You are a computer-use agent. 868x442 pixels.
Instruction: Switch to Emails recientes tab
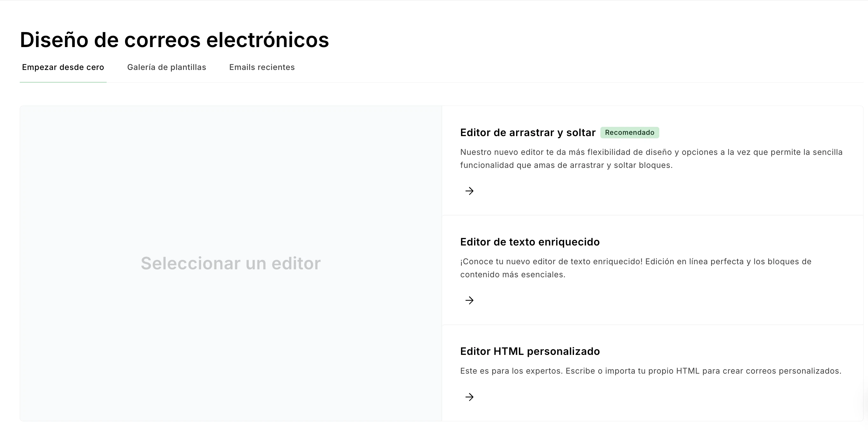262,67
